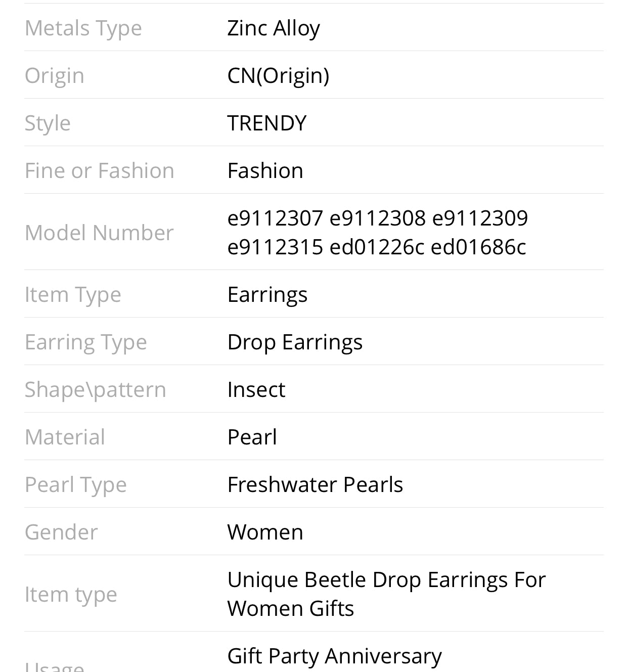Select model number ed01686c
The height and width of the screenshot is (672, 628).
pos(478,247)
